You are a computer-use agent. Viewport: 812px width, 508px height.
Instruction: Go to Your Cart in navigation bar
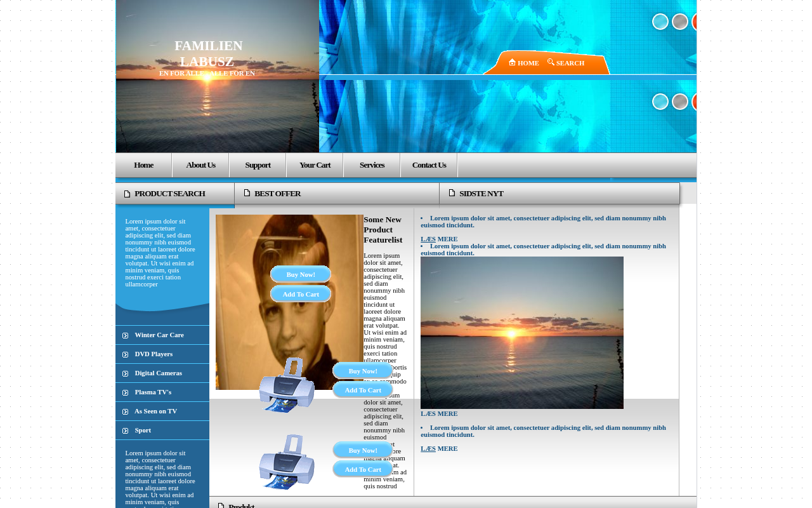coord(315,165)
